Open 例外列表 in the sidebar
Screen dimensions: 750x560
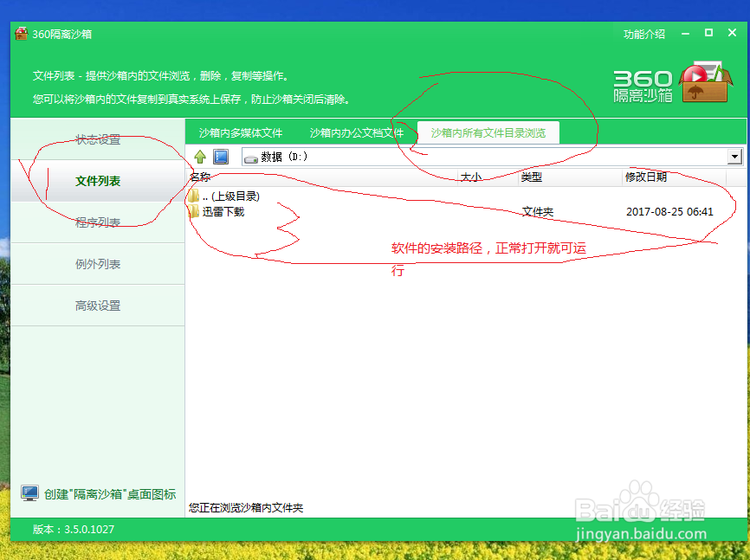[98, 264]
